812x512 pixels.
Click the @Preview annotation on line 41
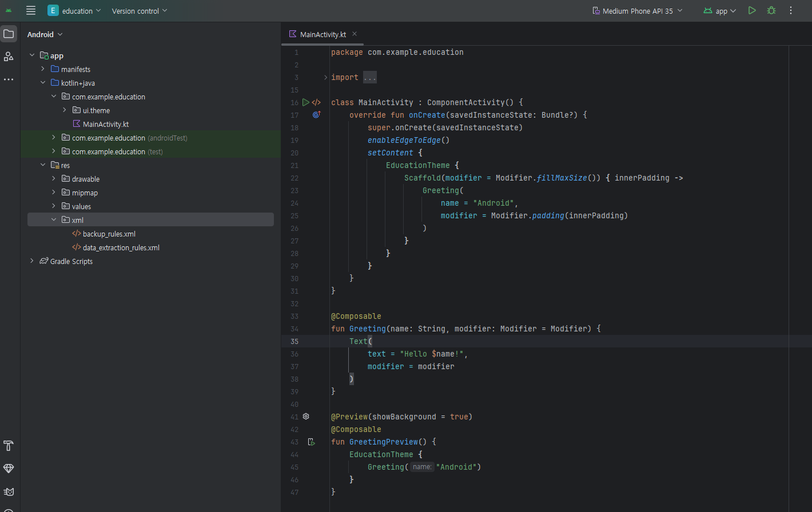[349, 417]
